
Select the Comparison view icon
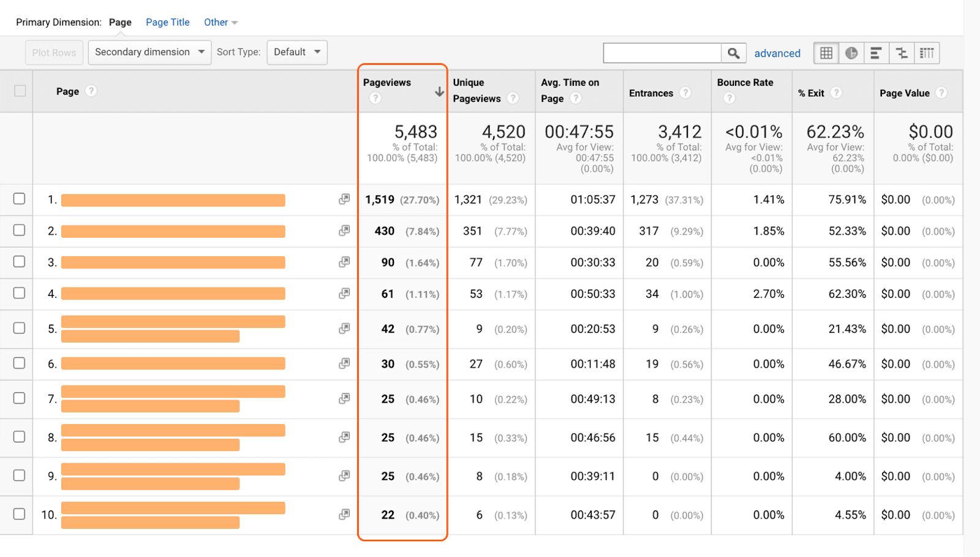click(x=902, y=53)
